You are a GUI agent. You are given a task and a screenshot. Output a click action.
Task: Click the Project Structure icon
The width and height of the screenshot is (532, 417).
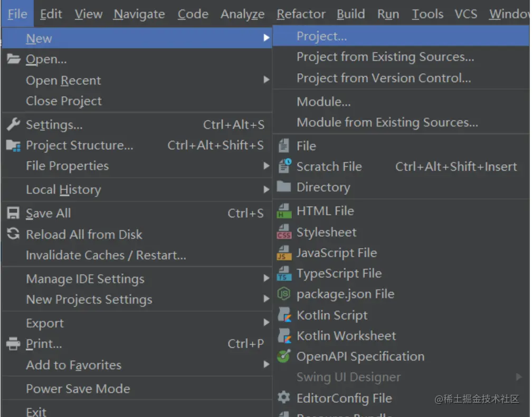pyautogui.click(x=13, y=146)
